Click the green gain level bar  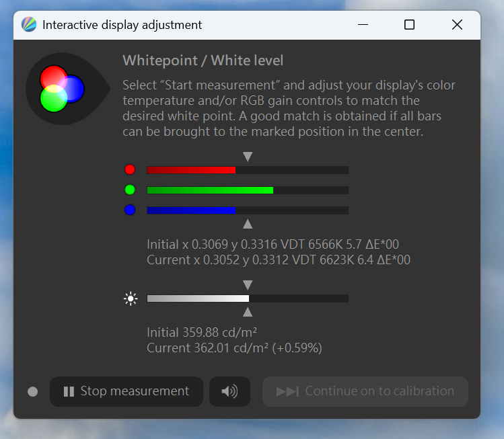click(248, 190)
